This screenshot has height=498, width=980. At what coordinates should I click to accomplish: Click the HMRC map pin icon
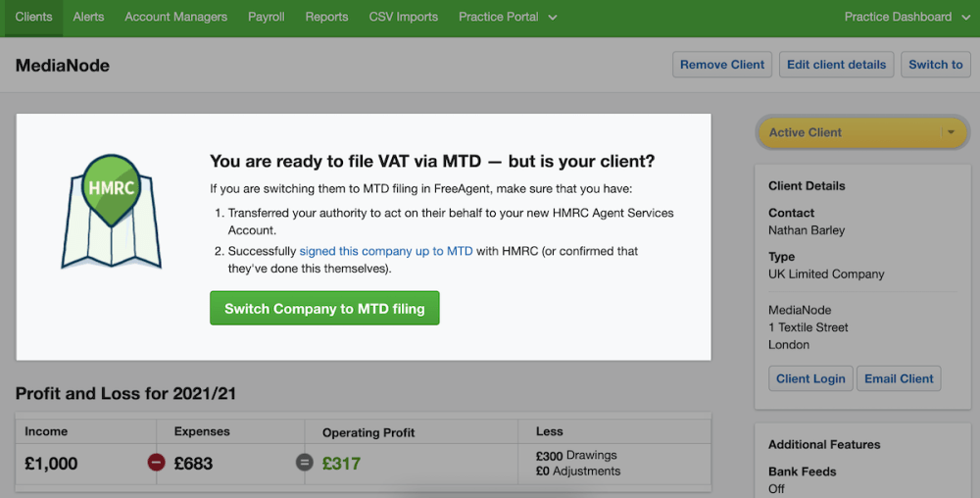(x=112, y=211)
